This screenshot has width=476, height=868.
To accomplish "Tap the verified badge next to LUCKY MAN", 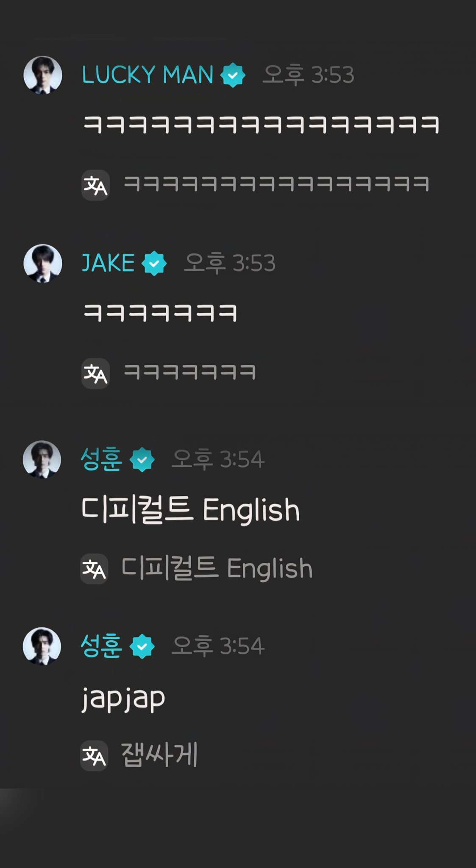I will pos(233,75).
